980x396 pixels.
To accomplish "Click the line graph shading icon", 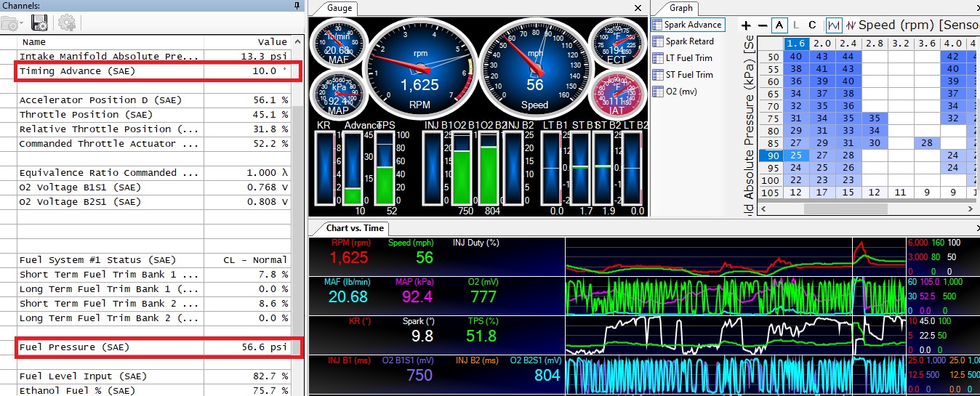I will 833,25.
